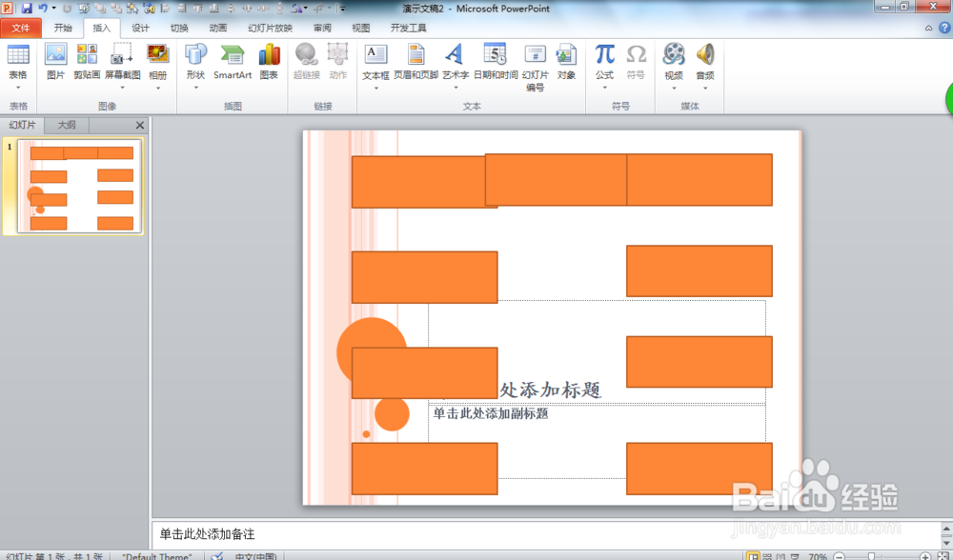Switch to the 动画 animations tab
The image size is (953, 560).
click(217, 28)
